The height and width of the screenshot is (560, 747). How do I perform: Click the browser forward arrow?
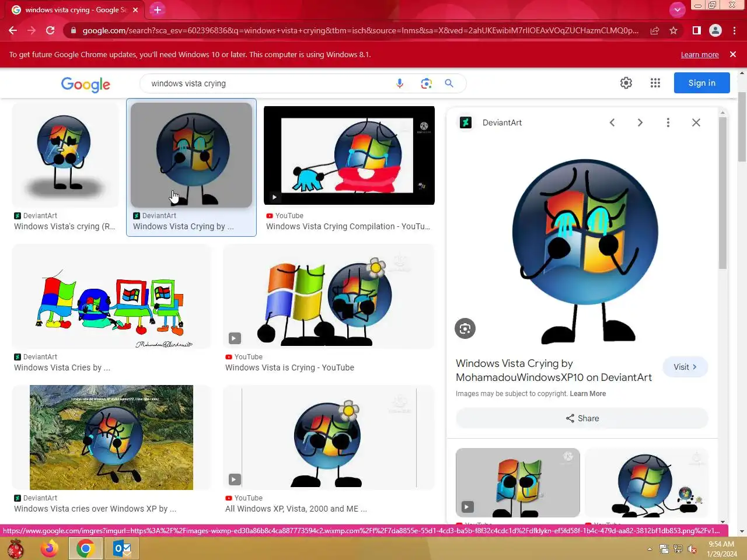coord(32,30)
